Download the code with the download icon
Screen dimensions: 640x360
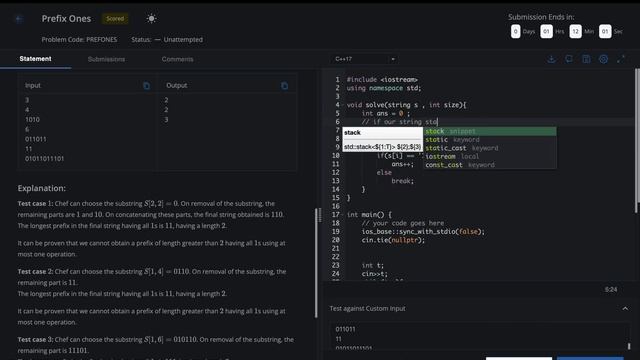[x=551, y=59]
